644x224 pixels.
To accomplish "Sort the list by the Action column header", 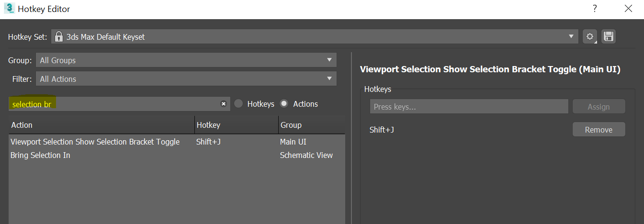I will pyautogui.click(x=101, y=125).
